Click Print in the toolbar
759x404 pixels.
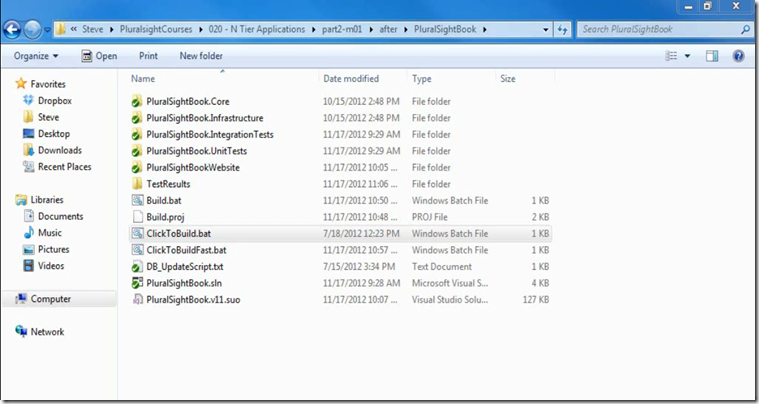(148, 56)
